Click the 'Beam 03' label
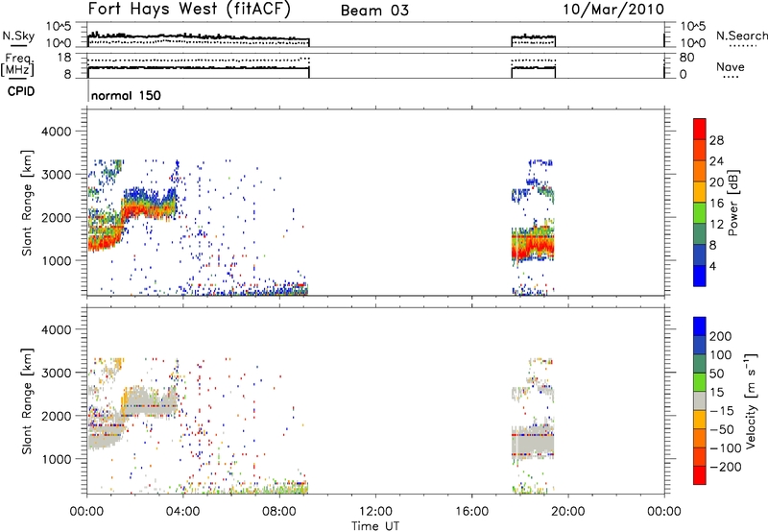 374,11
